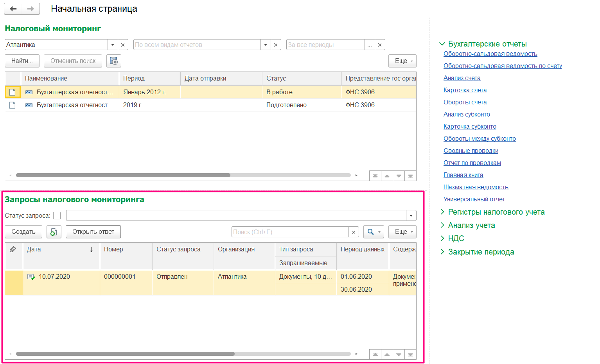The height and width of the screenshot is (364, 600).
Task: Jump to last row in requests list navigator
Action: coord(410,354)
